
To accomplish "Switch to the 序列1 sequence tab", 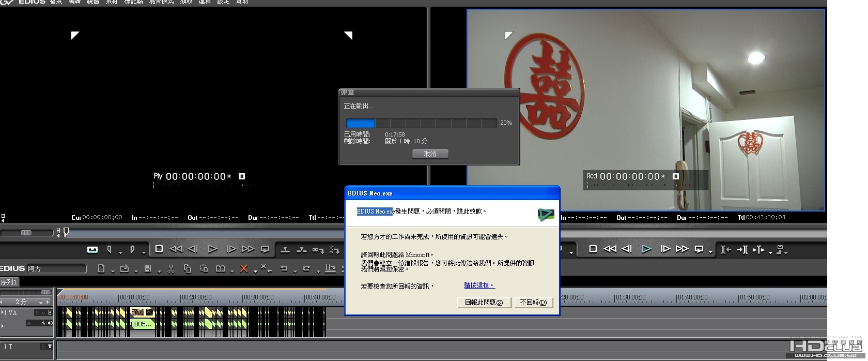I will click(x=9, y=282).
